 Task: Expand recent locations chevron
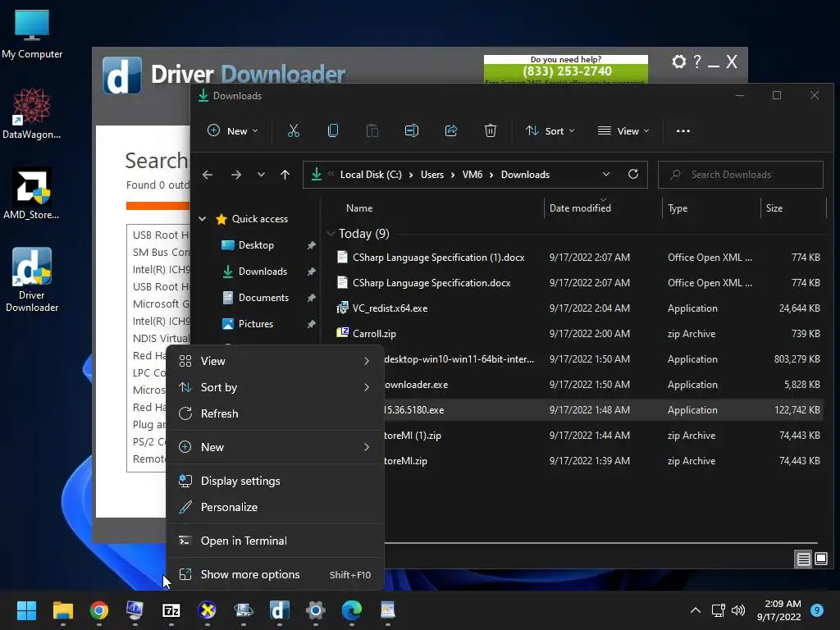coord(261,175)
